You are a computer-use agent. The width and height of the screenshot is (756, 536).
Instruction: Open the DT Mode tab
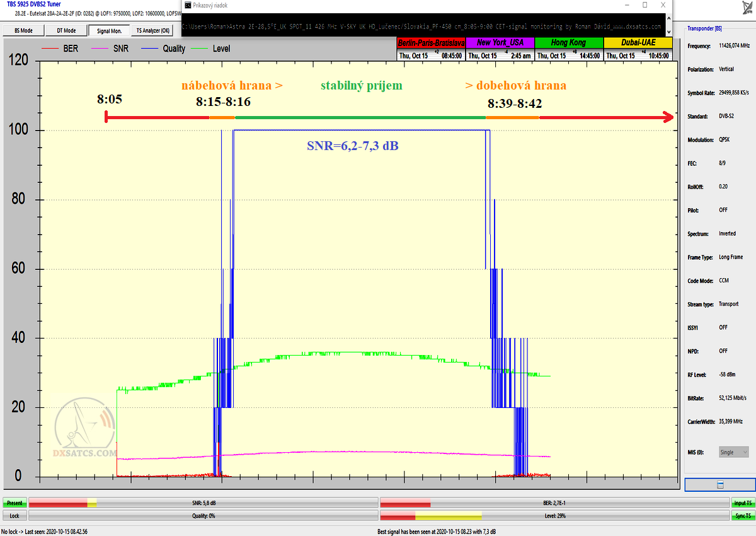pos(66,30)
